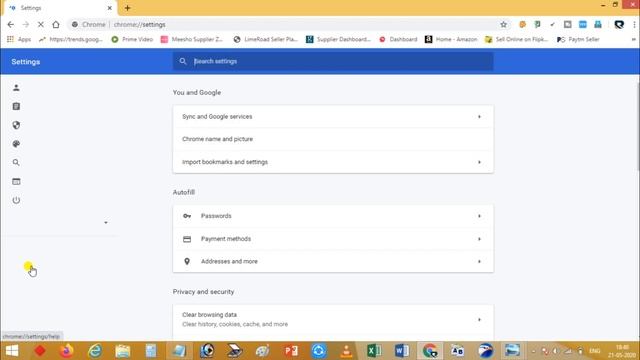Bookmark this page with the star icon
Image resolution: width=640 pixels, height=360 pixels.
click(504, 24)
